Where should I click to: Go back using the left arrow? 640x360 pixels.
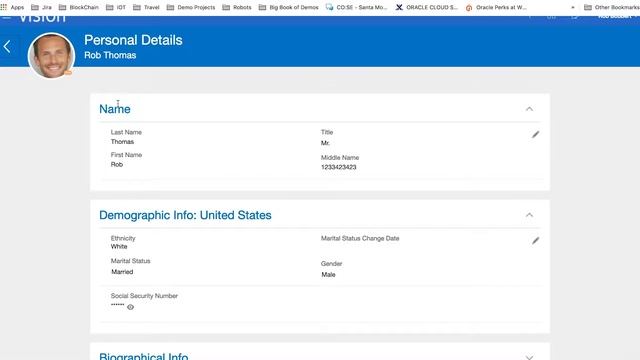click(7, 47)
